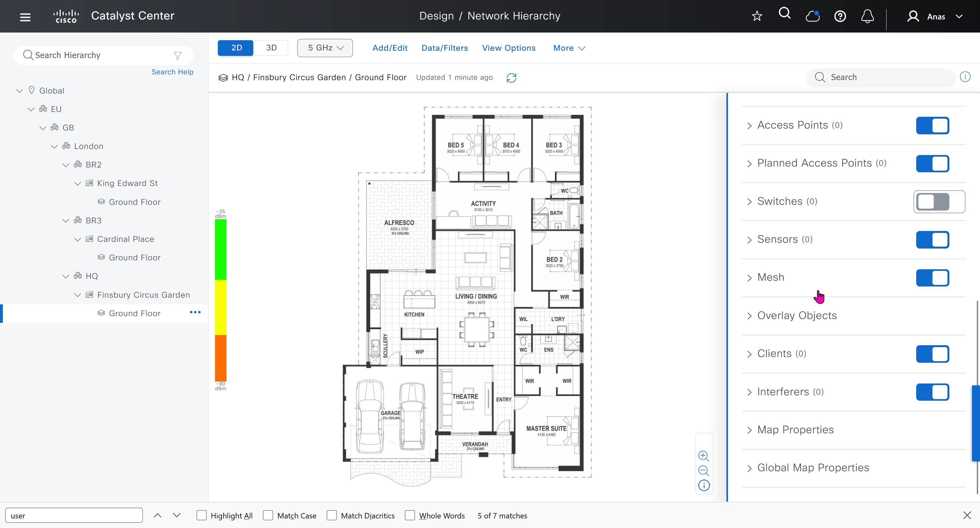Screen dimensions: 980x528
Task: Refresh the floor map data
Action: click(511, 78)
